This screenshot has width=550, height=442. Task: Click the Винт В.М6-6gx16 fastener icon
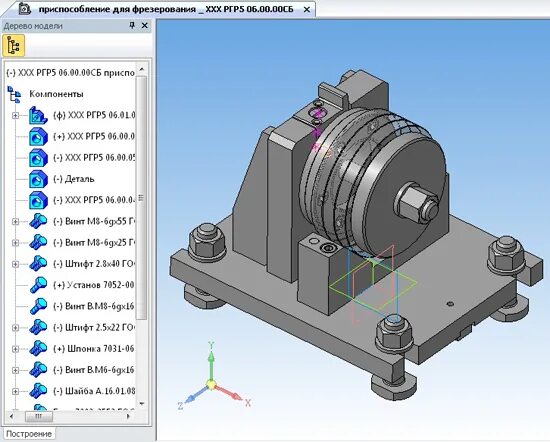(38, 370)
